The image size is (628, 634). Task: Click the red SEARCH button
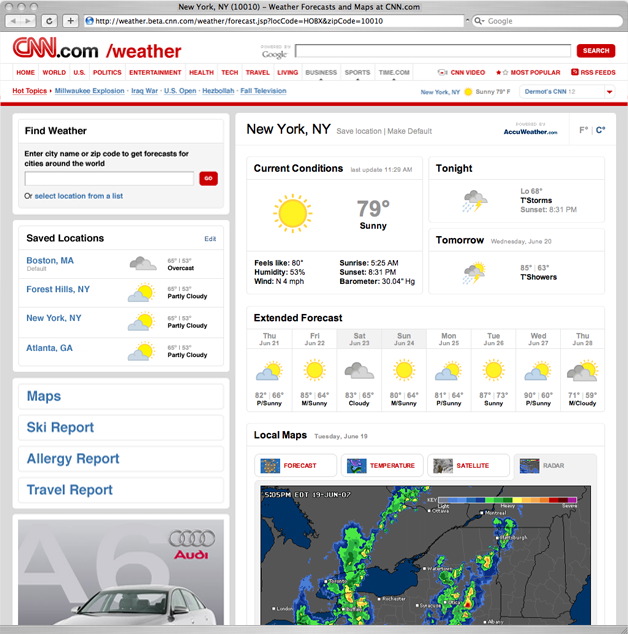[x=596, y=51]
